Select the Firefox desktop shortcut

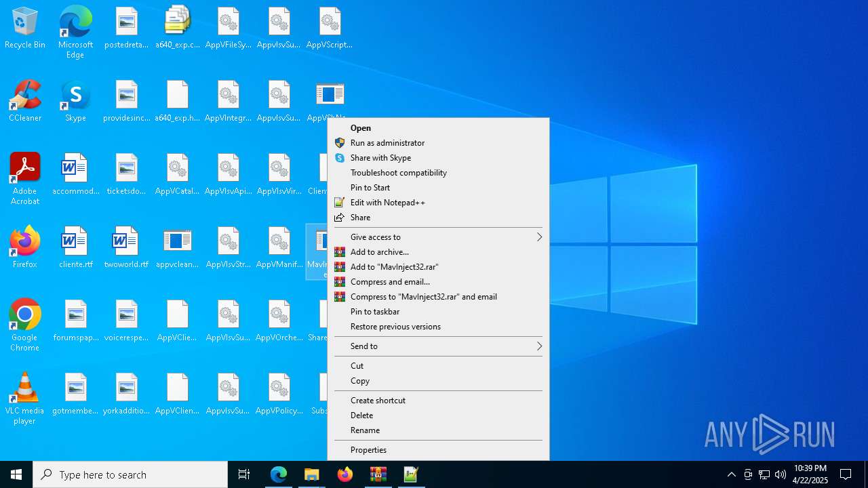(25, 247)
